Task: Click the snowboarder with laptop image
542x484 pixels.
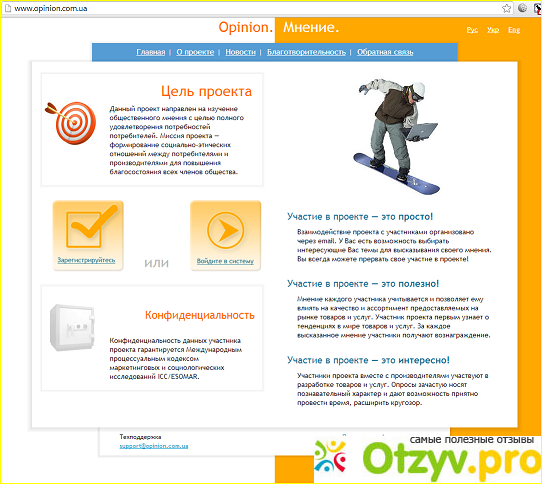Action: [397, 136]
